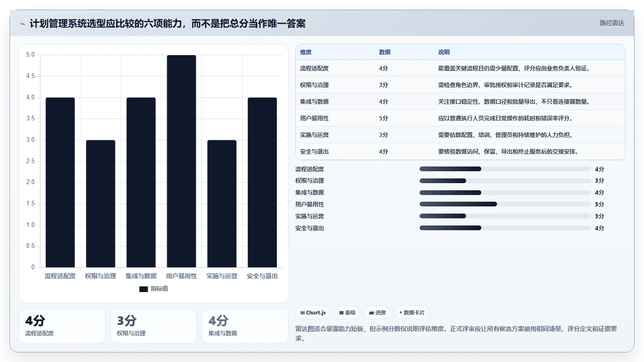Click the lightning icon beside the page title
Image resolution: width=644 pixels, height=362 pixels.
tap(22, 23)
